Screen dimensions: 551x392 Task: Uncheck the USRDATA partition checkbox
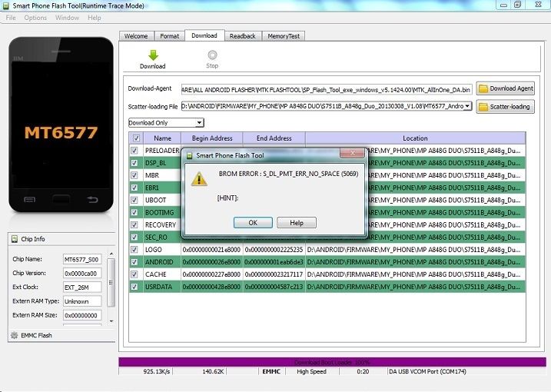point(134,287)
